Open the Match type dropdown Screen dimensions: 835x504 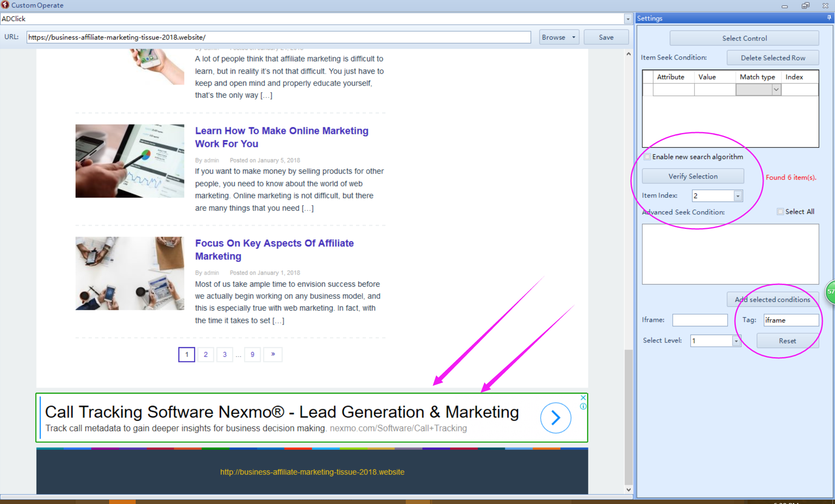pos(776,90)
